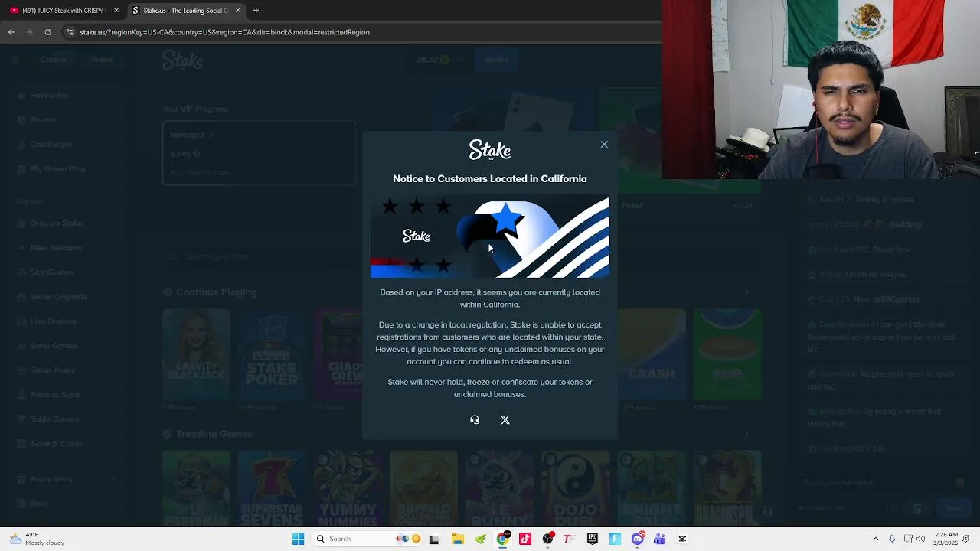Viewport: 980px width, 551px height.
Task: Go back in the browser
Action: click(11, 32)
